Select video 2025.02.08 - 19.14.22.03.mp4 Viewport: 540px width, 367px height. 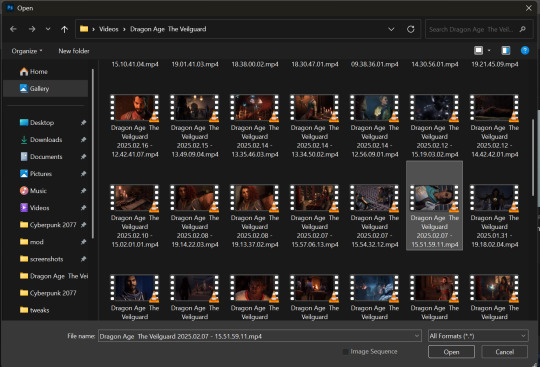(195, 216)
